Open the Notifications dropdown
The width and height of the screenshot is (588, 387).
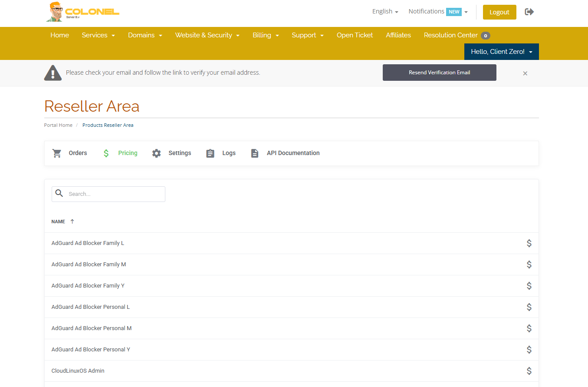pos(437,12)
